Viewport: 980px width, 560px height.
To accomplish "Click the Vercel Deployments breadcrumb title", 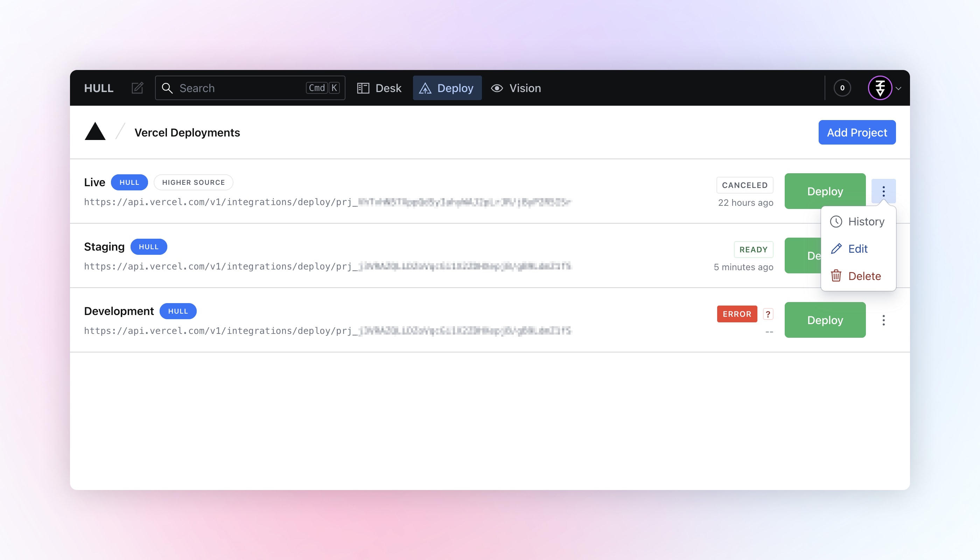I will click(x=187, y=132).
